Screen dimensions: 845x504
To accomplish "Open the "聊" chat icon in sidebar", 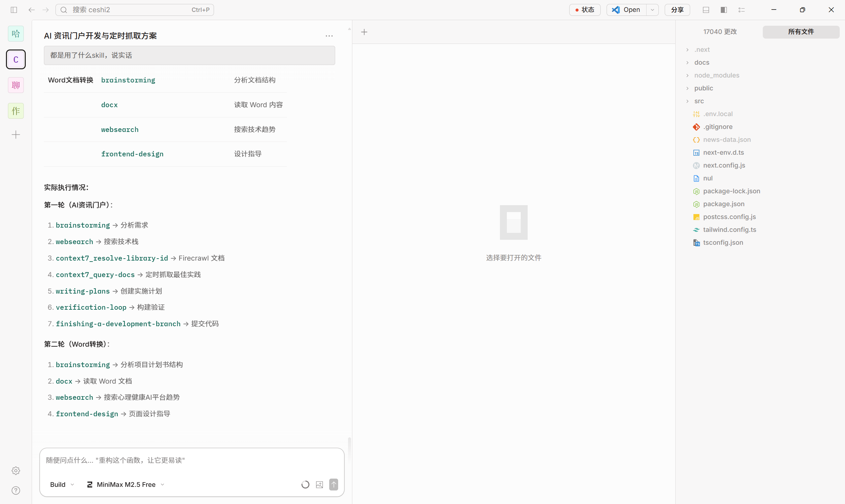I will coord(16,85).
